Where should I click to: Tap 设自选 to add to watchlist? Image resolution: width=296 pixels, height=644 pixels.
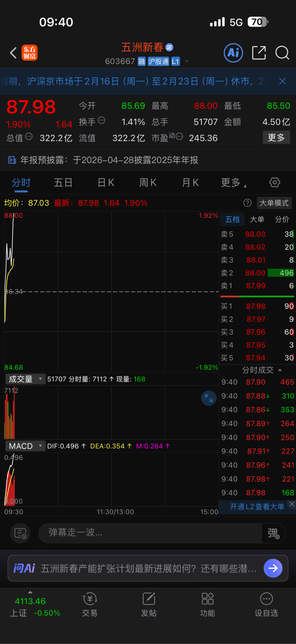tap(266, 605)
